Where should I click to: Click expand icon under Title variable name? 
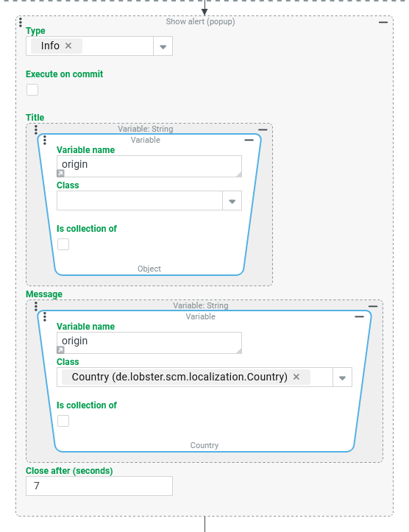tap(60, 174)
